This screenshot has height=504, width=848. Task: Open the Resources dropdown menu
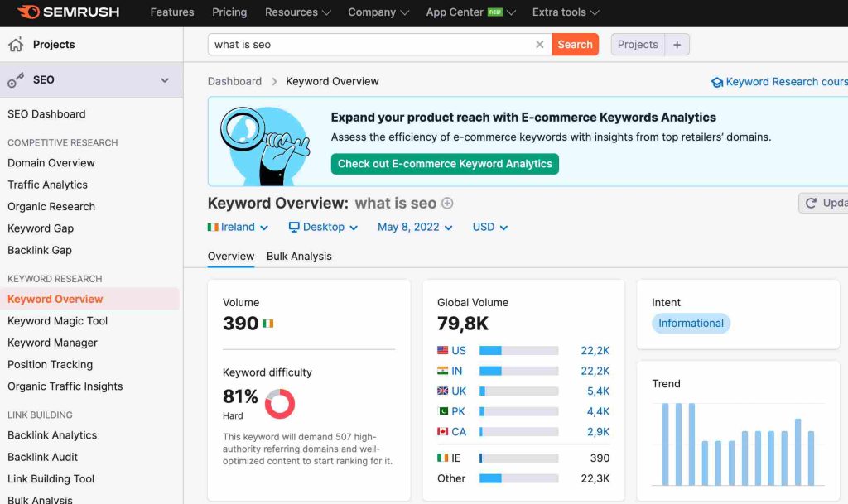(x=297, y=12)
